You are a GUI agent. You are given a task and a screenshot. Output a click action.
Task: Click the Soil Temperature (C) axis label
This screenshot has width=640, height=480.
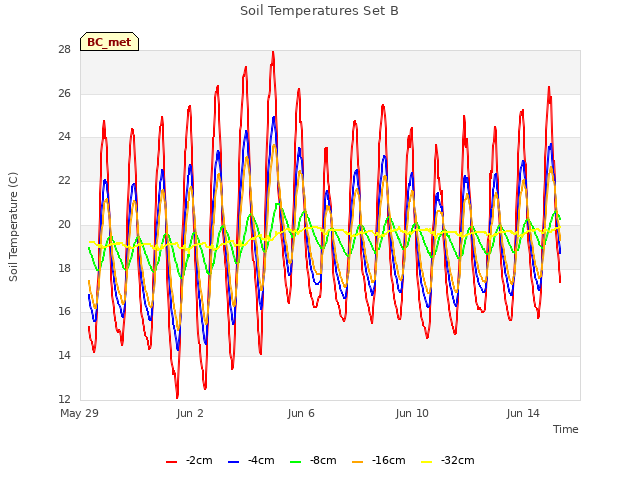click(13, 227)
